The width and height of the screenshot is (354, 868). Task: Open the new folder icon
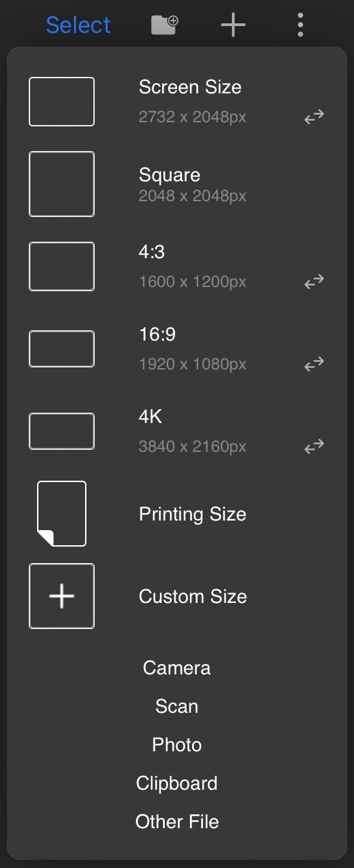point(164,25)
